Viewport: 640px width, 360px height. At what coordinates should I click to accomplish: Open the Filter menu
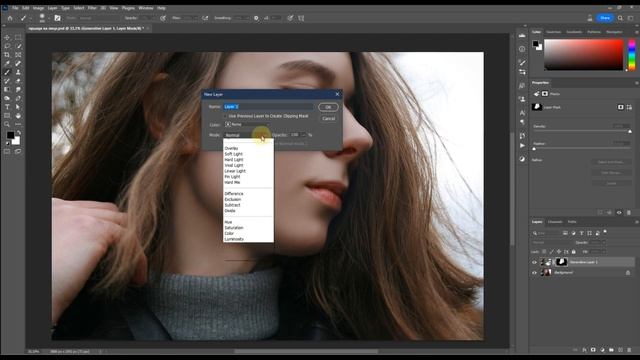pyautogui.click(x=92, y=8)
